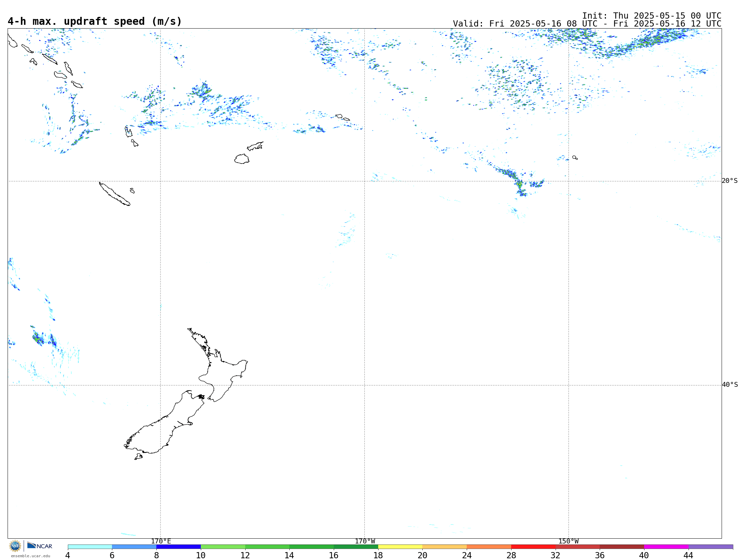This screenshot has height=560, width=744.
Task: Pick the deep blue 8–10 colorbar swatch
Action: [178, 547]
